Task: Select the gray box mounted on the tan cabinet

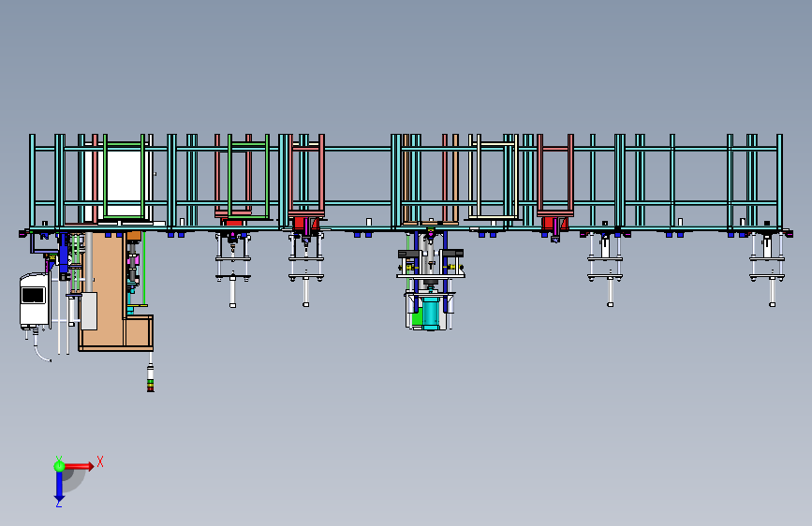Action: point(89,311)
